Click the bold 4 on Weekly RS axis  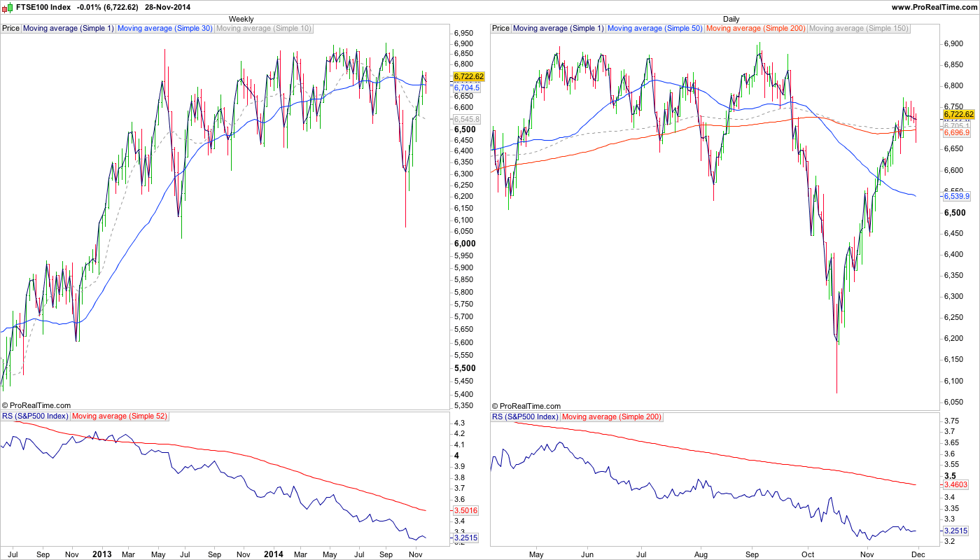pos(457,455)
